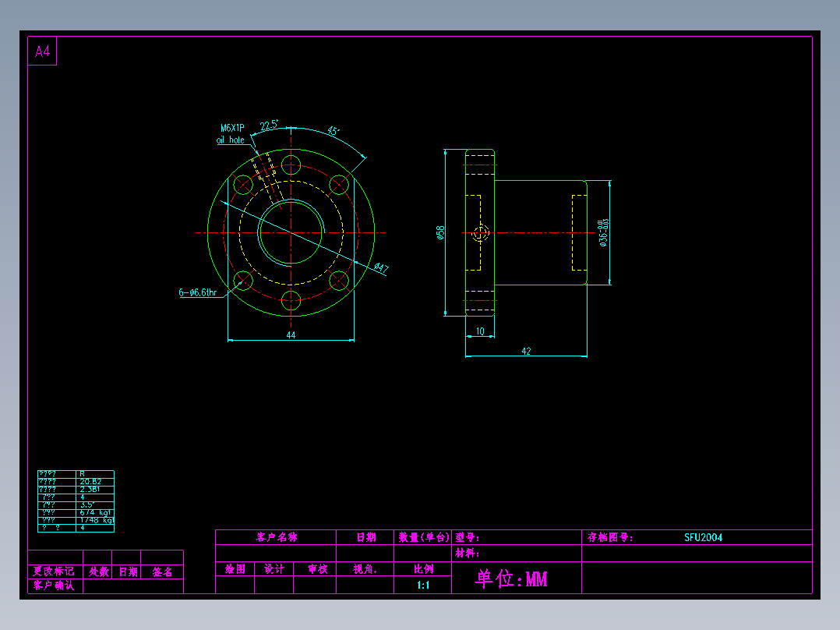
Task: Select the 45° angle dimension
Action: tap(334, 131)
